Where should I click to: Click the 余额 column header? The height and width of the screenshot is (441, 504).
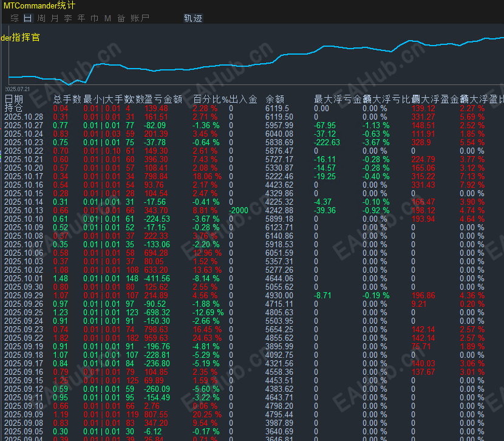tap(274, 99)
